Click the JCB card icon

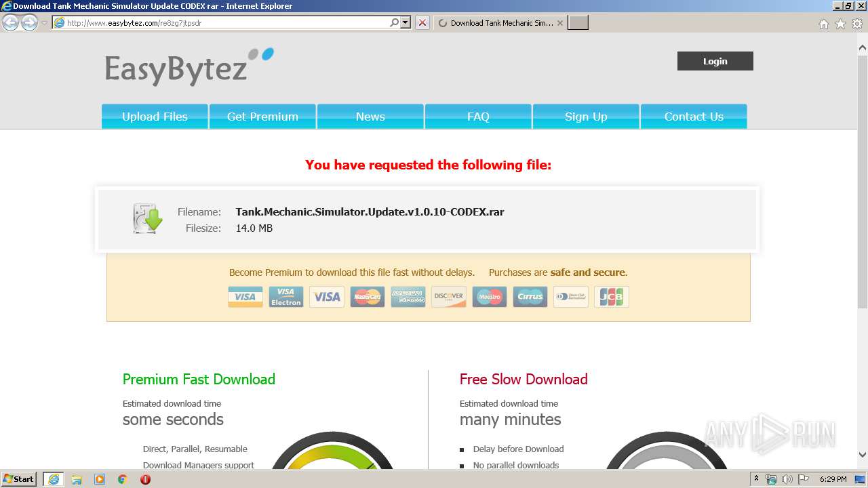612,297
